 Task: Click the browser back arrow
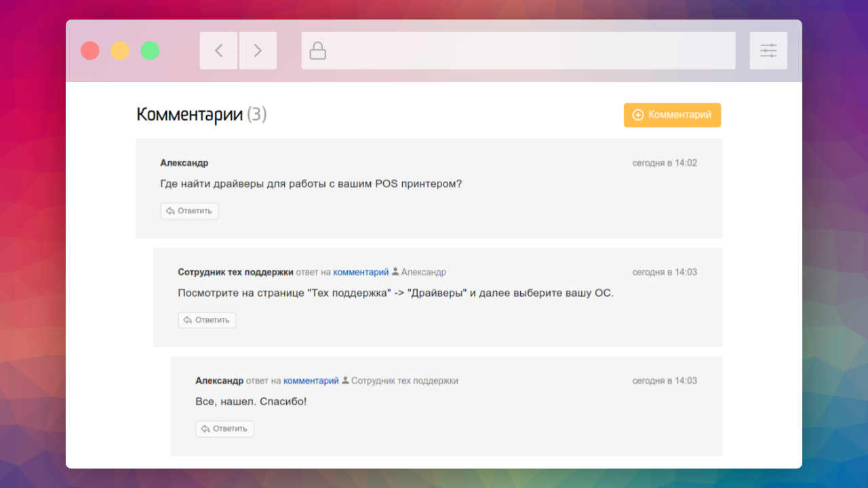point(218,51)
